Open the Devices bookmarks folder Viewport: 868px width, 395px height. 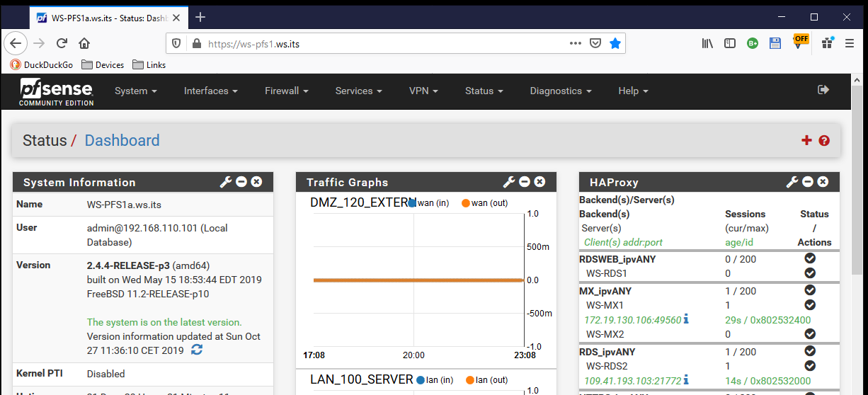pyautogui.click(x=103, y=64)
